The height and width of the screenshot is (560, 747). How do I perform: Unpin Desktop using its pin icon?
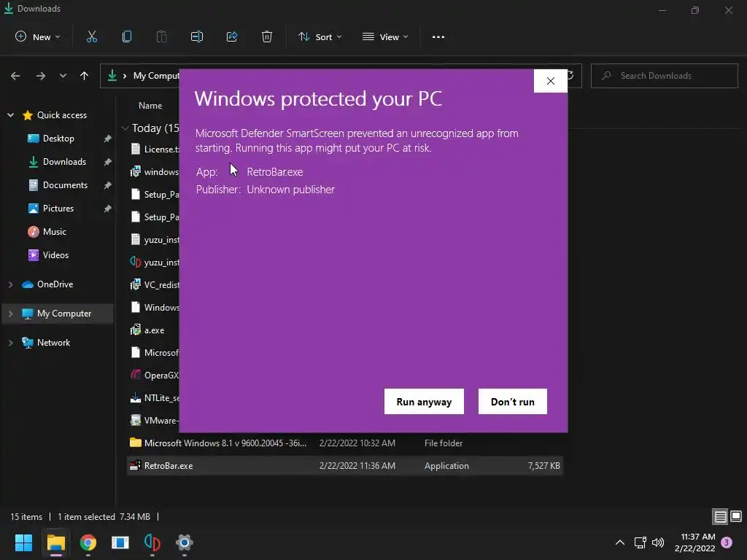tap(108, 139)
